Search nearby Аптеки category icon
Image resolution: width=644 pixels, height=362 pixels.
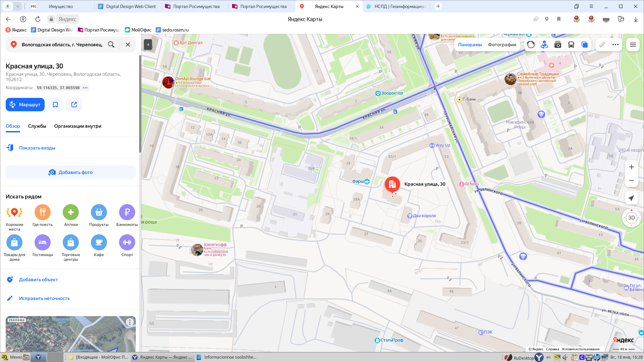pyautogui.click(x=71, y=212)
